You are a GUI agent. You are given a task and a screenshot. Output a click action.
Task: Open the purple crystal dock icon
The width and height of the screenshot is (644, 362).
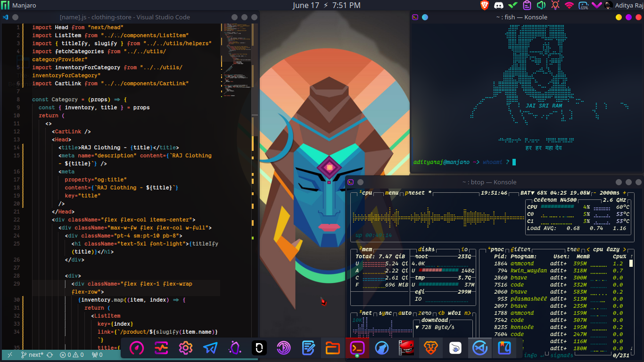[235, 348]
